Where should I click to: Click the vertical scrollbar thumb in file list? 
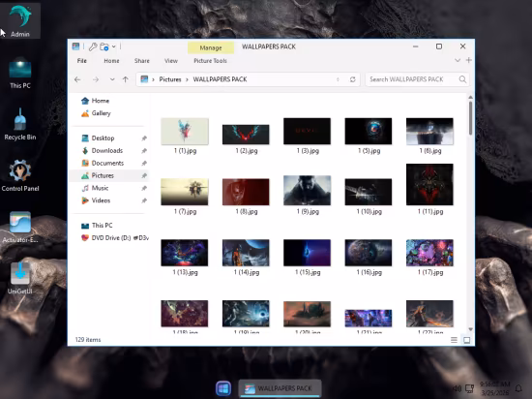(470, 118)
